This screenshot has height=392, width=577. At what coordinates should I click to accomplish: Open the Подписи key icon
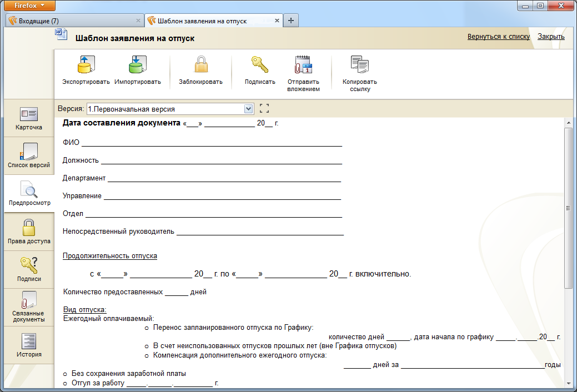click(x=29, y=265)
